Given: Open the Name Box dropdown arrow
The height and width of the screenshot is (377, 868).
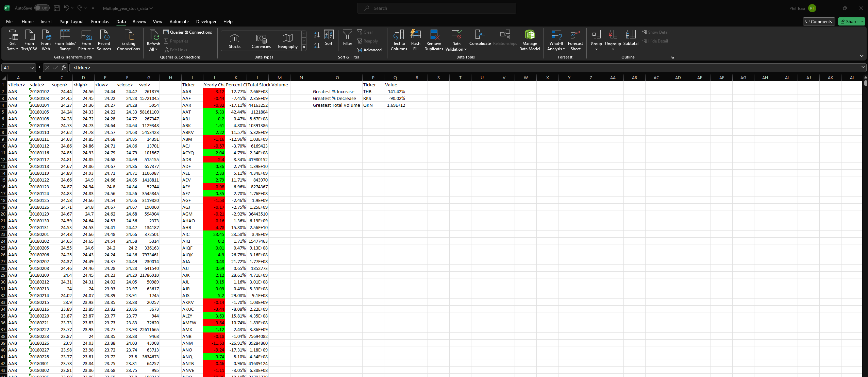Looking at the screenshot, I should pyautogui.click(x=32, y=68).
